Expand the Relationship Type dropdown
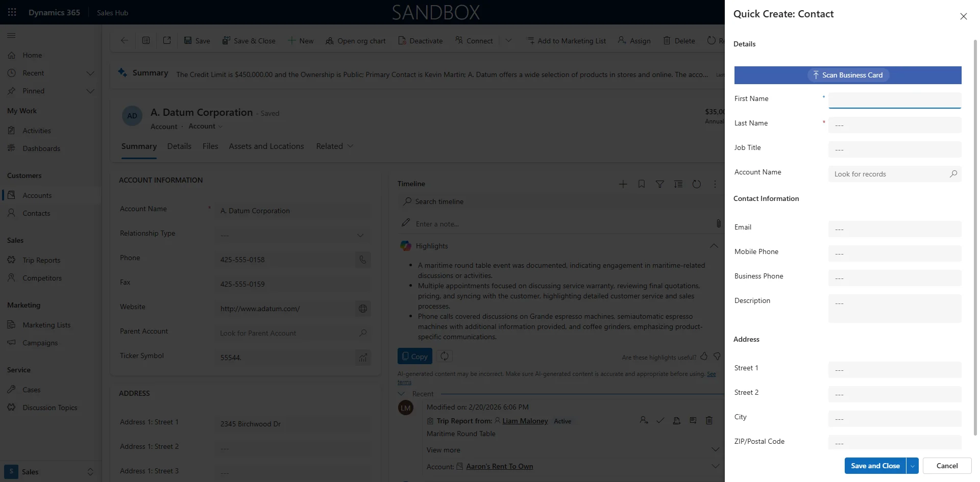 pos(360,235)
